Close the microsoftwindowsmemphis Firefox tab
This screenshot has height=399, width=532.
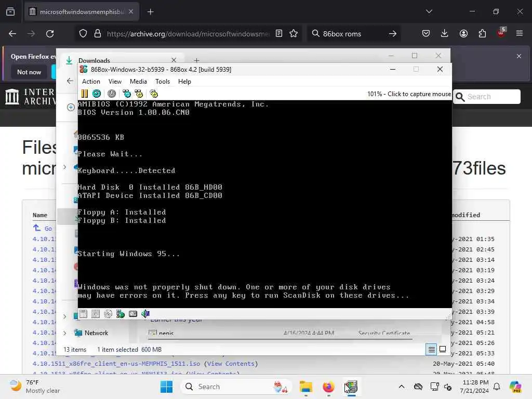(131, 11)
